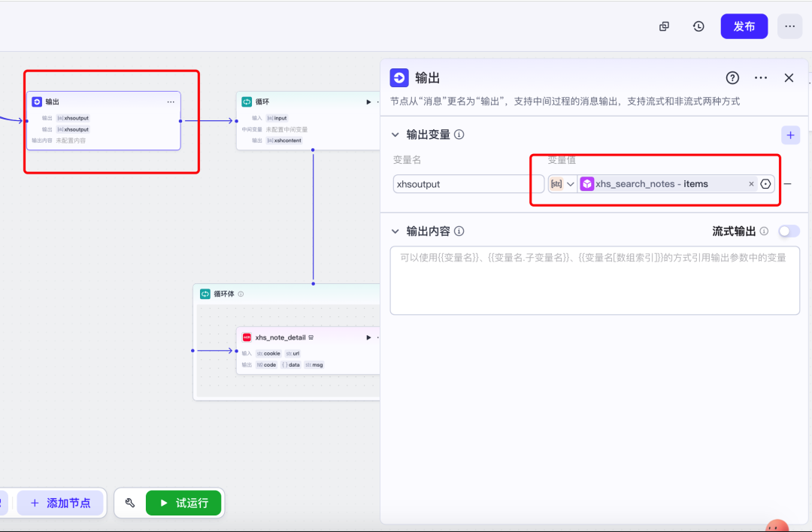Click the hexagon variable selector icon
This screenshot has height=532, width=812.
pos(765,184)
